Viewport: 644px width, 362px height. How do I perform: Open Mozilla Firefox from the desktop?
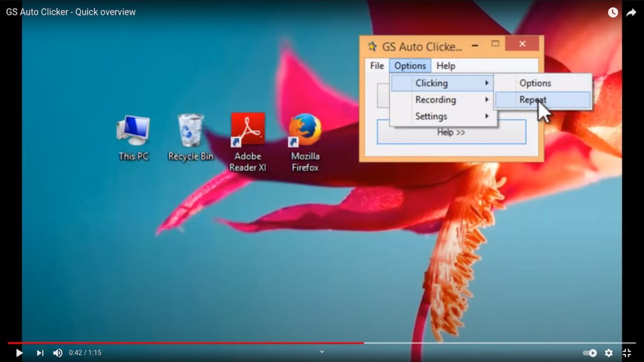[x=304, y=131]
